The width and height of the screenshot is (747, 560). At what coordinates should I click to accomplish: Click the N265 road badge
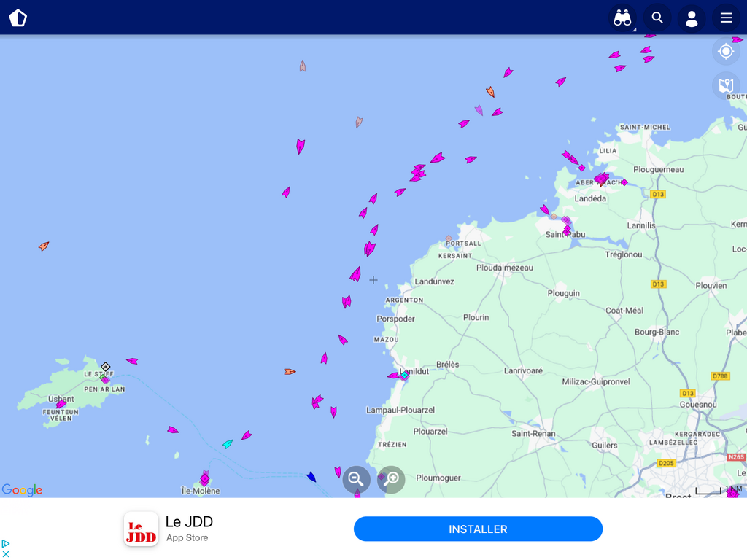point(736,457)
